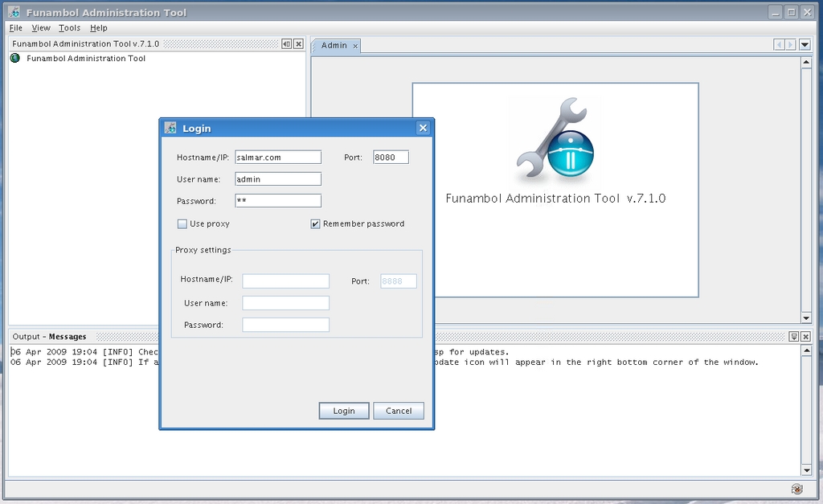Close the left Funambol tree panel
The image size is (823, 504).
[x=298, y=44]
